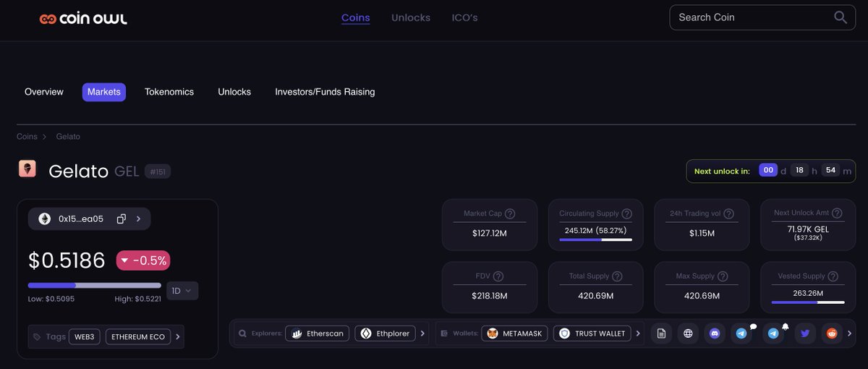868x369 pixels.
Task: Click the Explorers search icon
Action: (243, 334)
